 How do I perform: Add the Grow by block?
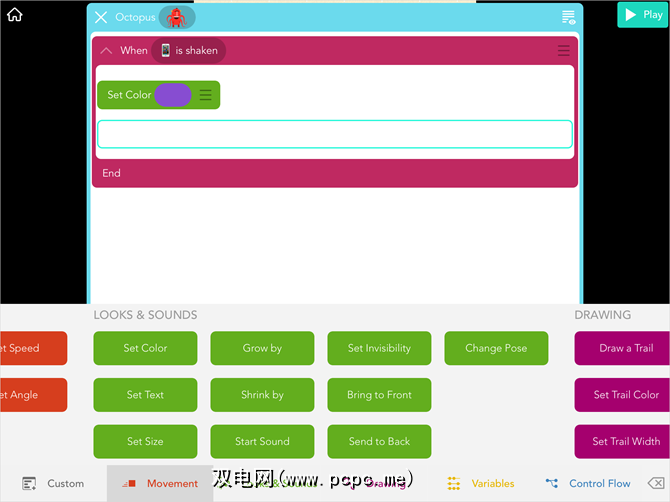(x=262, y=348)
